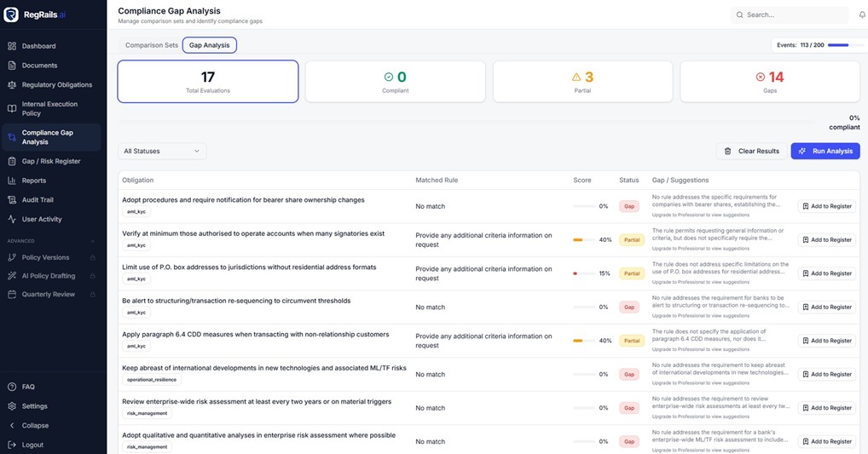Click the Settings gear icon
Viewport: 868px width, 454px height.
click(12, 406)
